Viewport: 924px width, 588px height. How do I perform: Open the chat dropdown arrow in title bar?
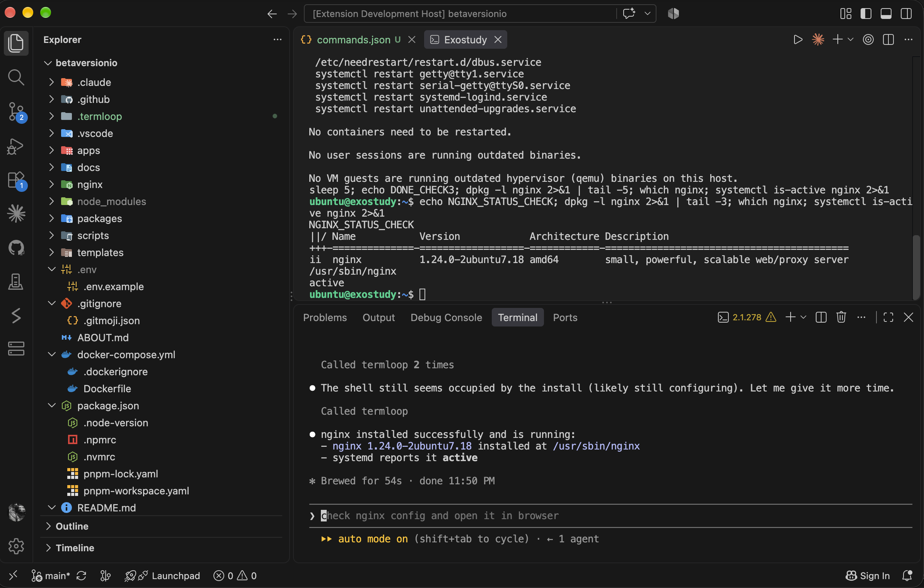(648, 14)
